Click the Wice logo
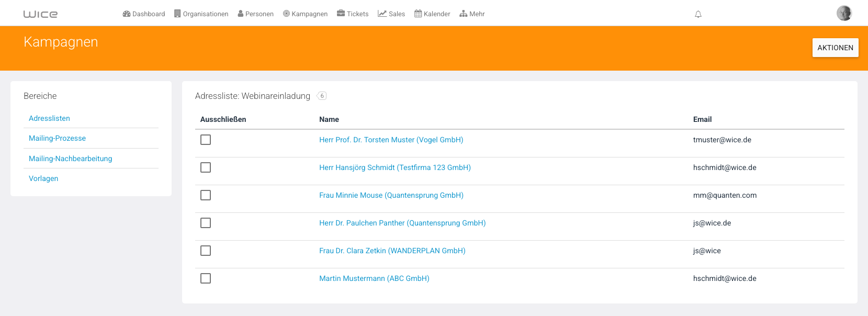The image size is (868, 316). click(x=40, y=14)
